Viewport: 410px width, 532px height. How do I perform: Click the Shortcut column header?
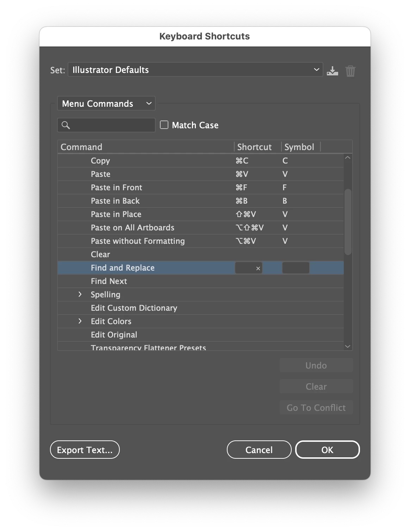point(258,147)
